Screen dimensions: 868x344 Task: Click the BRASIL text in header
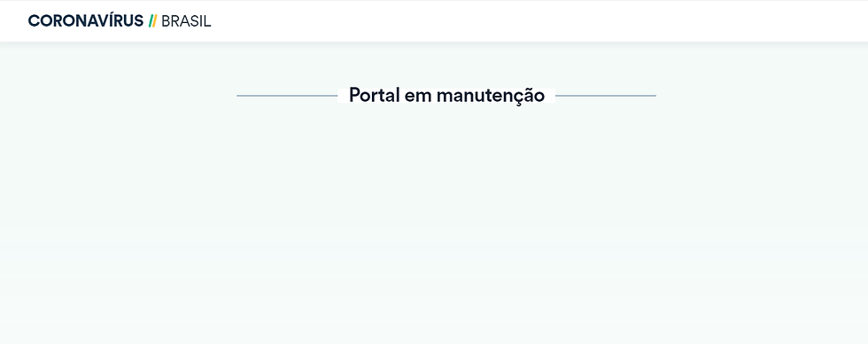pos(186,21)
